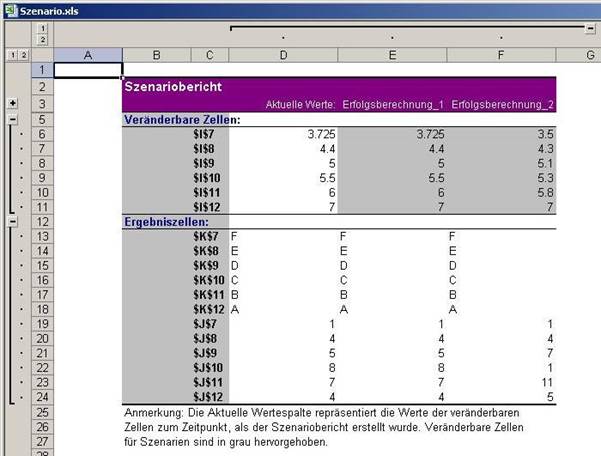Viewport: 601px width, 456px height.
Task: Select column A header
Action: (x=87, y=55)
